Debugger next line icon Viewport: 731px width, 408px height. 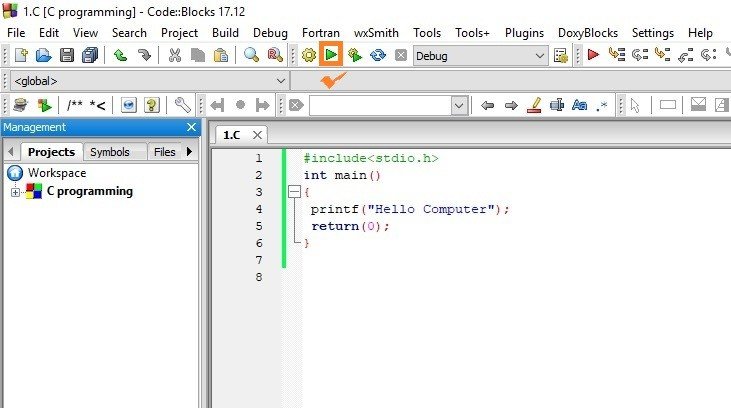(x=640, y=55)
